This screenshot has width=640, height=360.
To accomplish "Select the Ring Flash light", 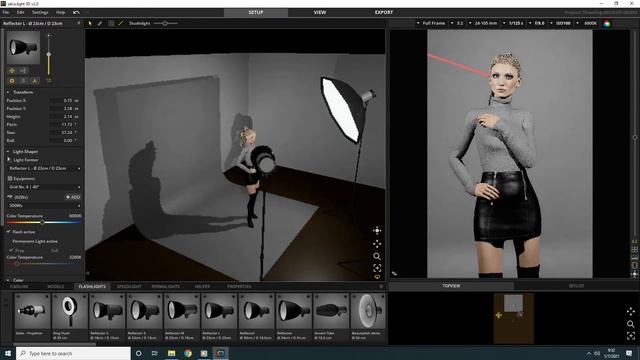I will click(x=69, y=317).
